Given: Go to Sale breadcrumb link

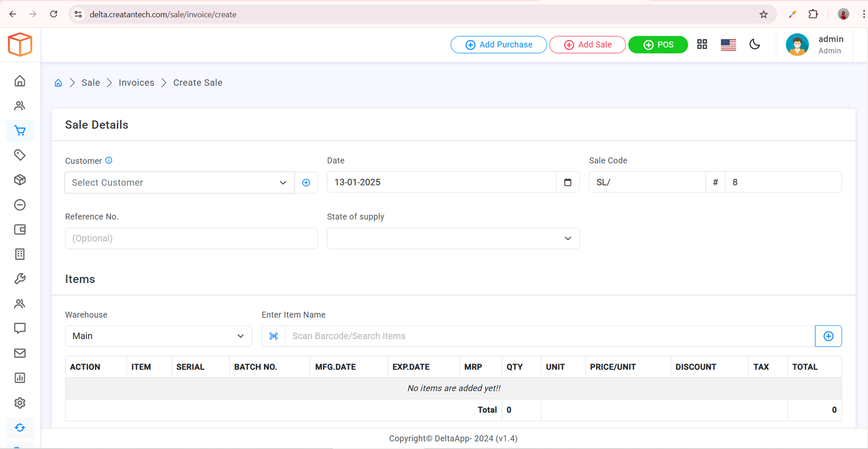Looking at the screenshot, I should (91, 83).
